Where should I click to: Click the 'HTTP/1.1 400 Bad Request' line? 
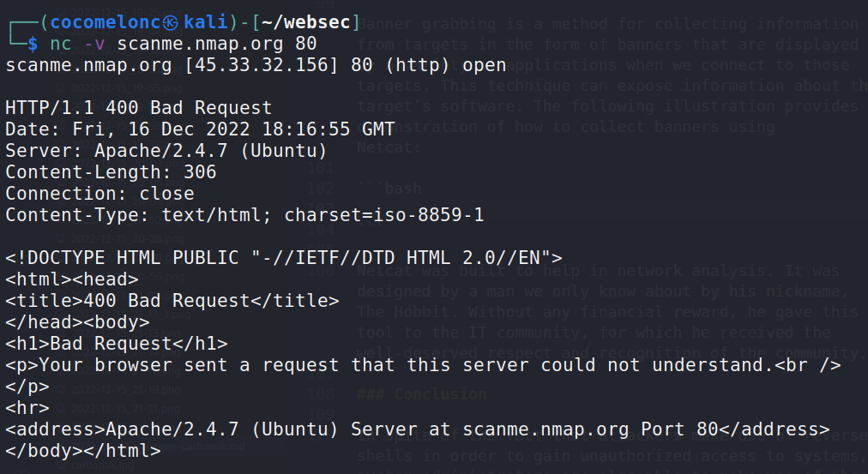click(x=138, y=108)
